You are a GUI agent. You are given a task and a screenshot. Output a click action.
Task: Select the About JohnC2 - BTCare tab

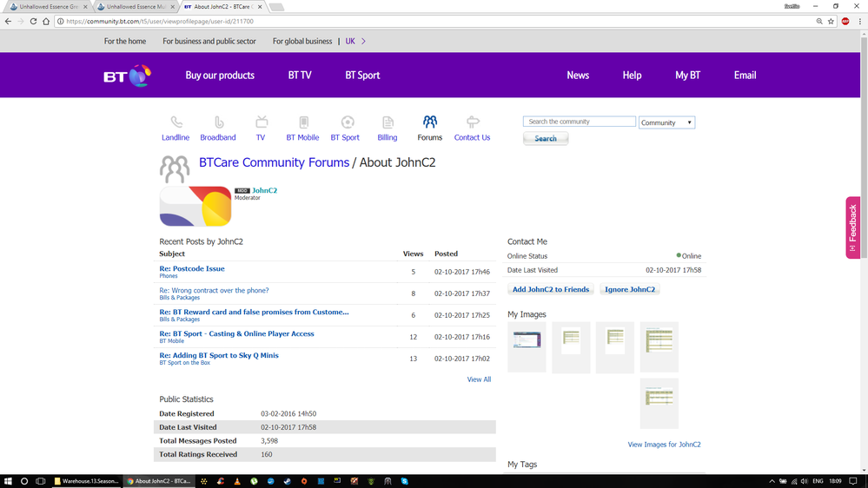click(x=222, y=7)
